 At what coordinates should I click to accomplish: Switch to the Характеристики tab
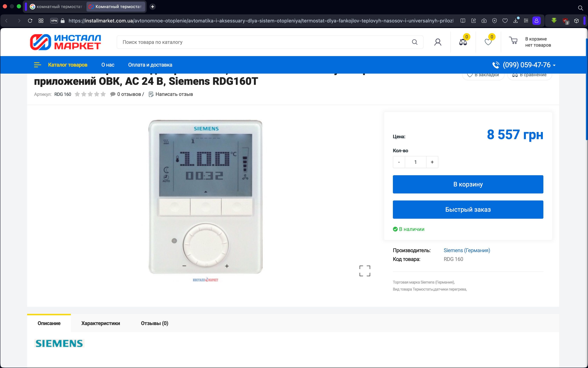coord(101,323)
